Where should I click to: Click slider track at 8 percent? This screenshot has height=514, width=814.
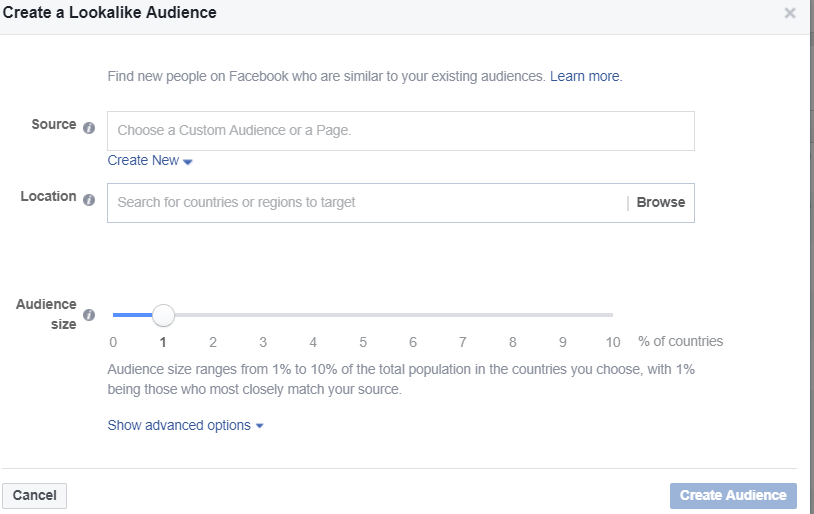512,315
